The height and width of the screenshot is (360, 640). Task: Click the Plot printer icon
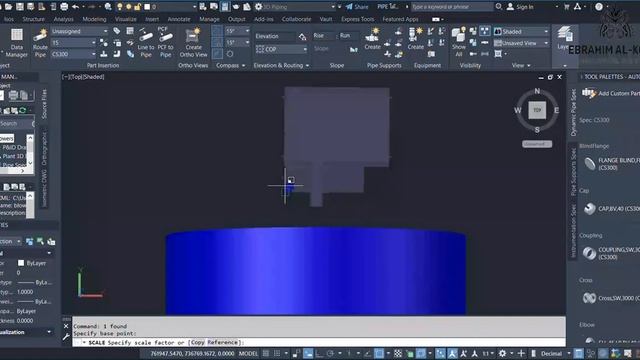[x=64, y=7]
